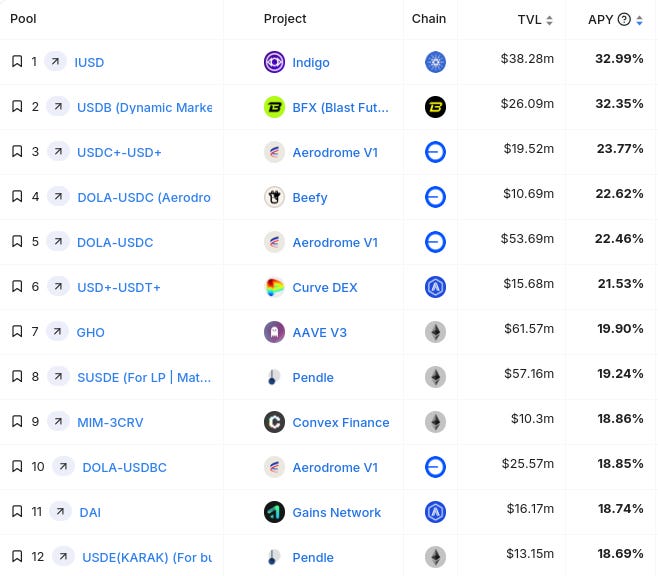The height and width of the screenshot is (576, 658).
Task: Sort table by APY arrows
Action: click(639, 20)
